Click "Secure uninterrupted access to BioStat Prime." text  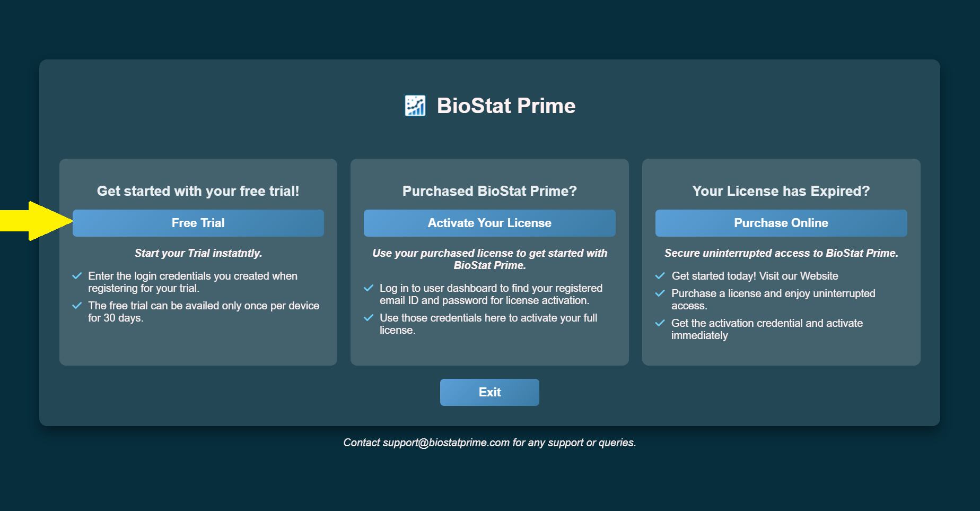point(781,253)
